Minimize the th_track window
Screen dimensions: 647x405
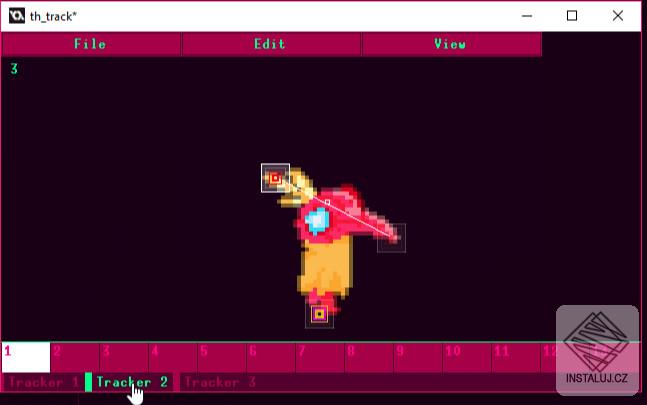coord(527,16)
